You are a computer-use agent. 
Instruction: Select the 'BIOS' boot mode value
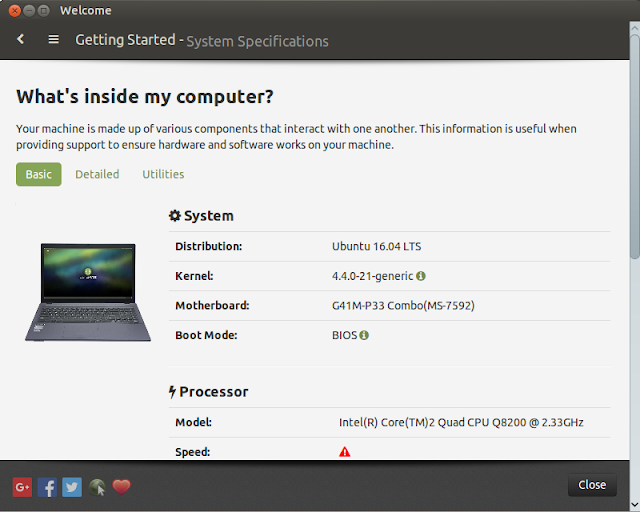[344, 335]
